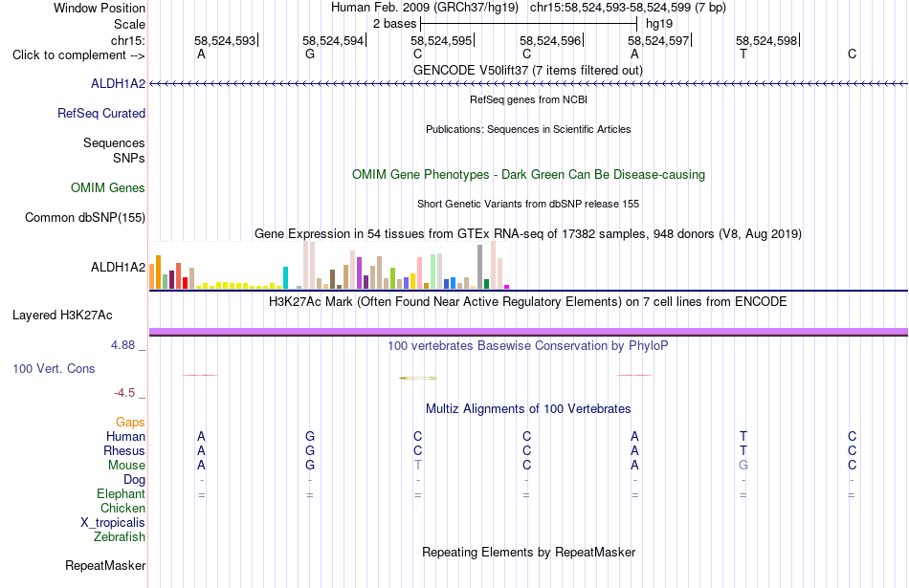Click the RefSeq genes from NCBI title
909x588 pixels.
tap(529, 99)
